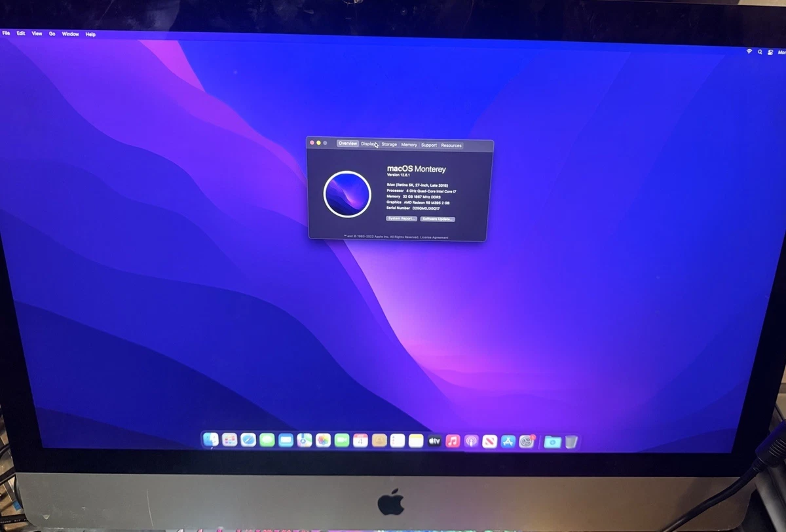Open the News app in Dock

490,441
